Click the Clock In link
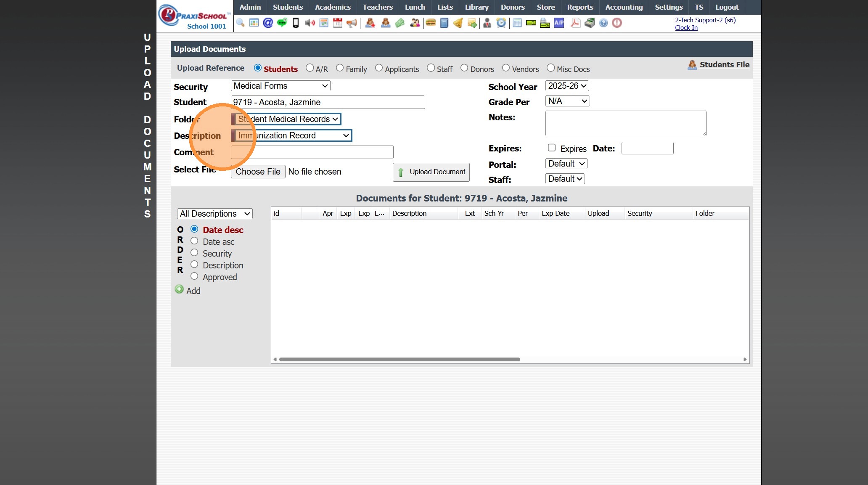The height and width of the screenshot is (485, 868). coord(686,28)
